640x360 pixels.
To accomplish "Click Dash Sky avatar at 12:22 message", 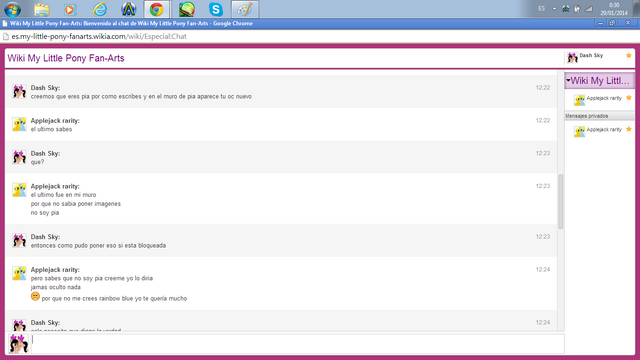I will 19,91.
